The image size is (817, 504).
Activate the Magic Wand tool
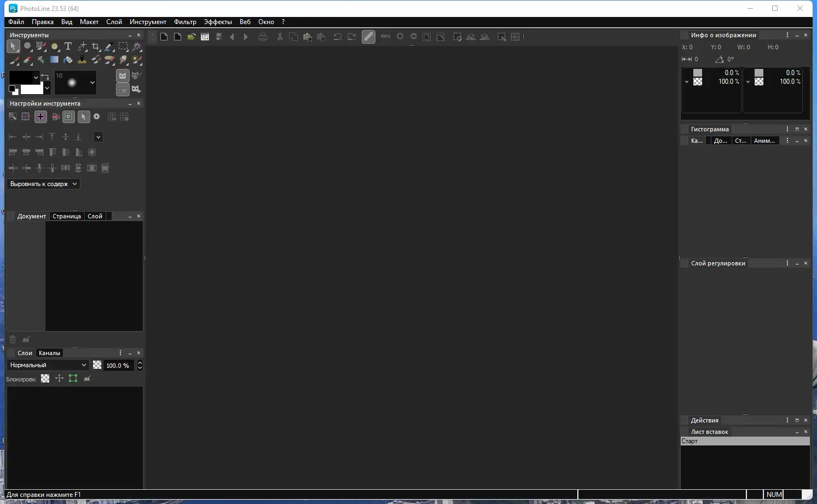pos(137,47)
